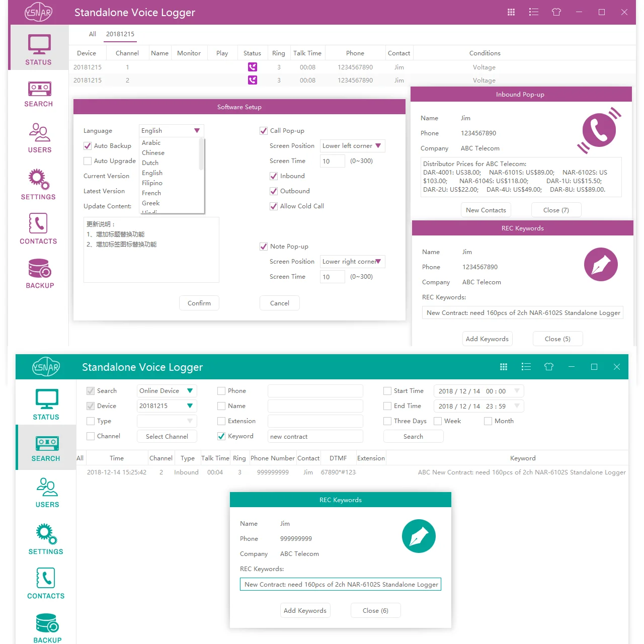Enable Auto Upgrade in Software Setup
The image size is (644, 644).
pyautogui.click(x=88, y=161)
